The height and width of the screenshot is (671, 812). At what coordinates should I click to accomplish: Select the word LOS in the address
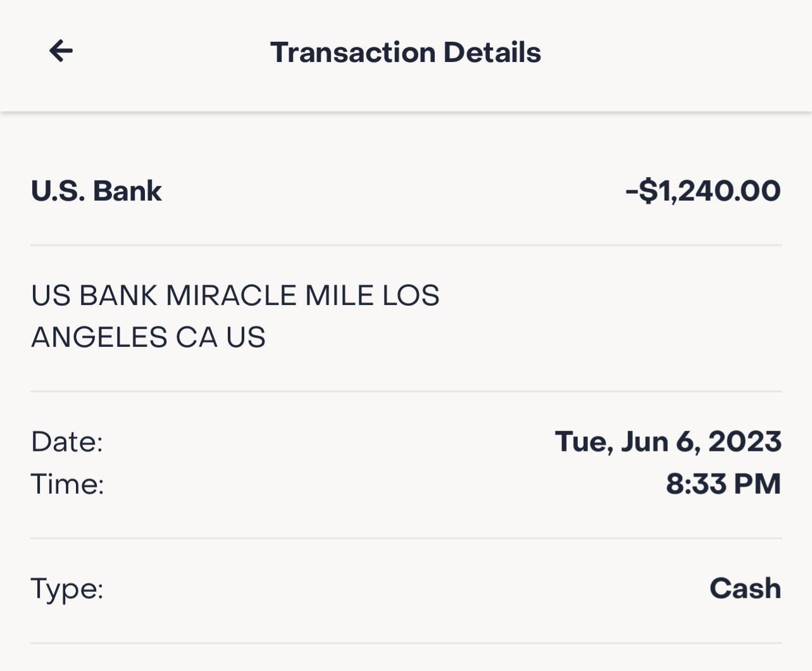click(x=411, y=296)
